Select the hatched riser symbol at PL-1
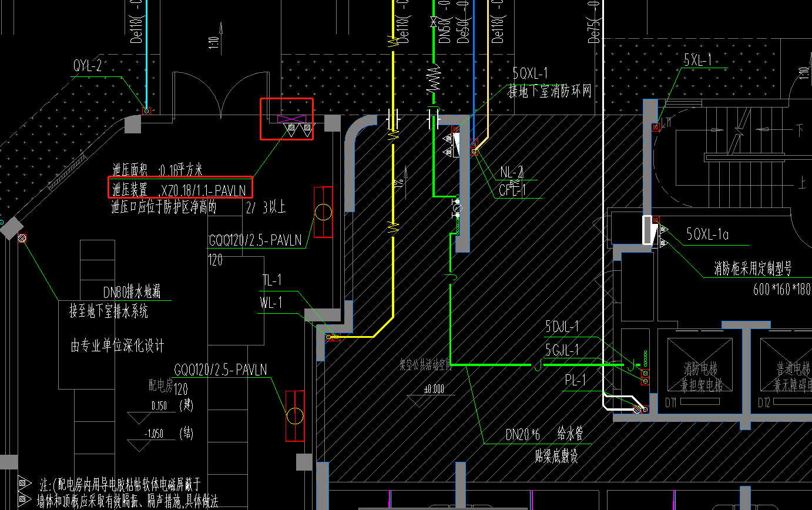This screenshot has width=812, height=510. tap(637, 410)
